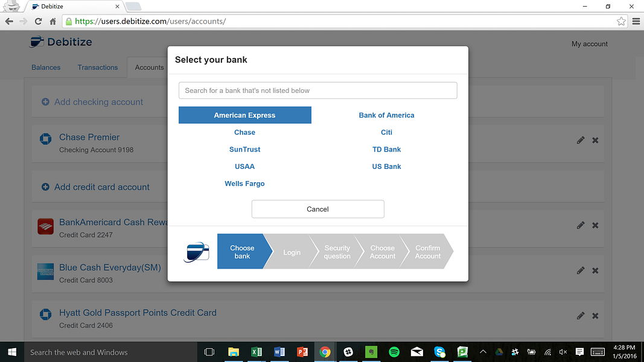Select TD Bank option

tap(386, 150)
